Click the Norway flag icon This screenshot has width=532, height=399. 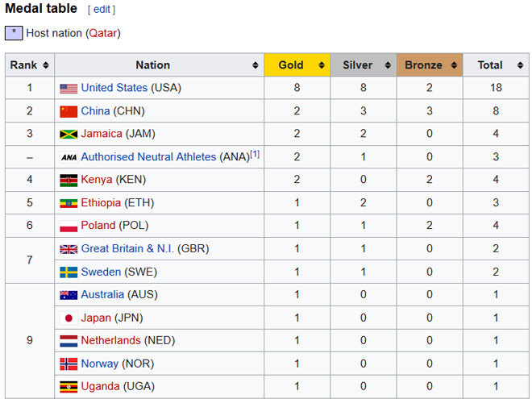click(69, 364)
